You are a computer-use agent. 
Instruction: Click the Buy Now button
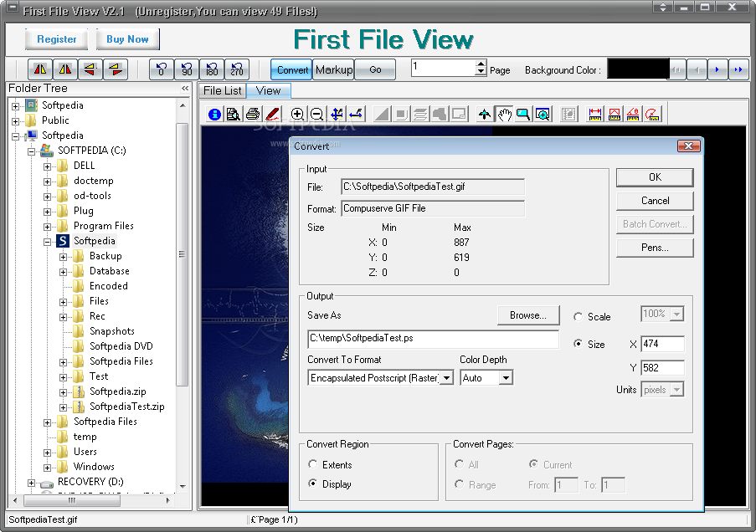click(127, 39)
